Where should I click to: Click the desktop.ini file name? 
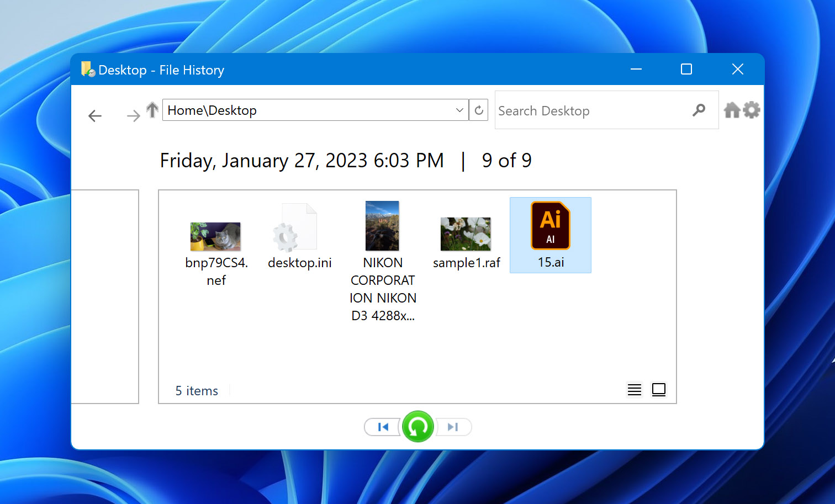(x=300, y=263)
